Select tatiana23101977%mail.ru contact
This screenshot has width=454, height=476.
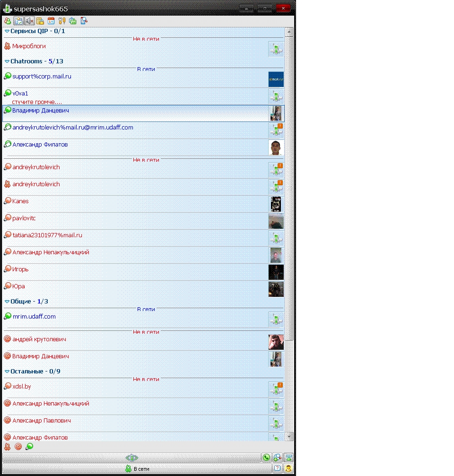[143, 238]
